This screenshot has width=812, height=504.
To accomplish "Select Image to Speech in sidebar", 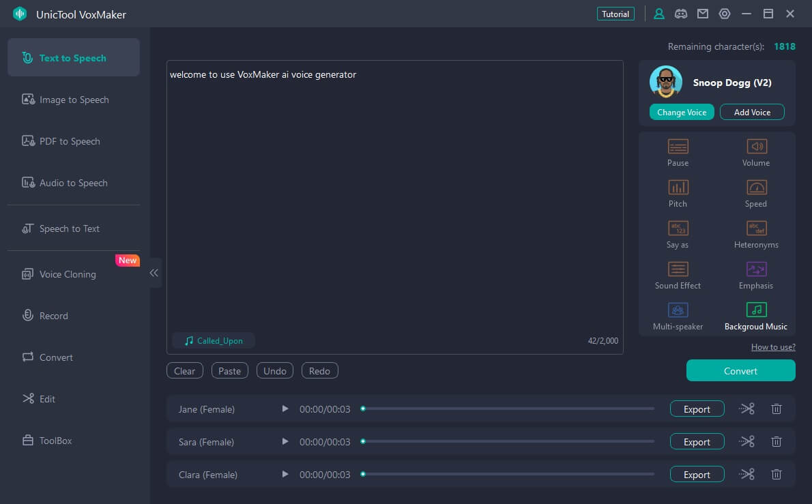I will [74, 100].
